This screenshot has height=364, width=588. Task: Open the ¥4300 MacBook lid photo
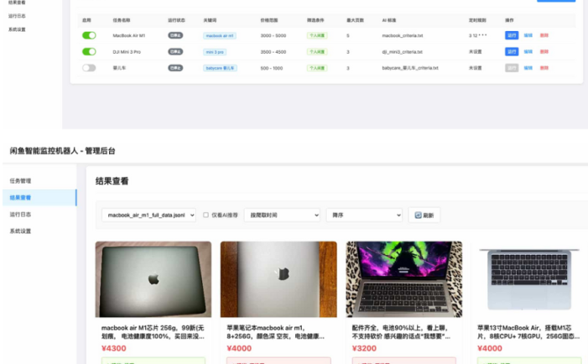click(x=154, y=279)
